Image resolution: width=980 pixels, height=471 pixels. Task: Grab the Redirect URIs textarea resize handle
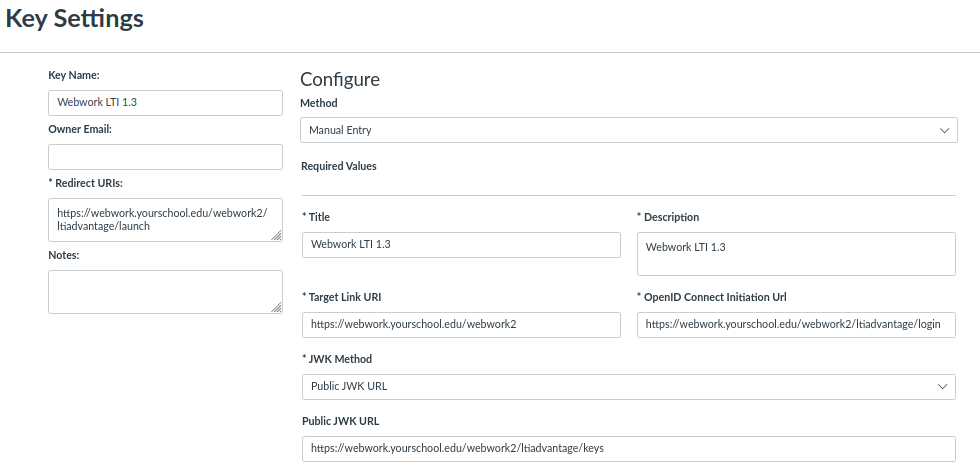coord(276,235)
